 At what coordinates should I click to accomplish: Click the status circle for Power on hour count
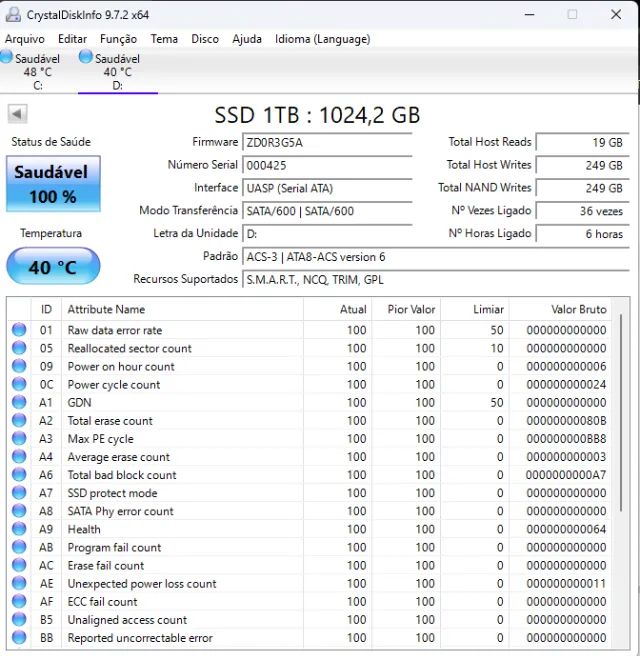click(19, 366)
